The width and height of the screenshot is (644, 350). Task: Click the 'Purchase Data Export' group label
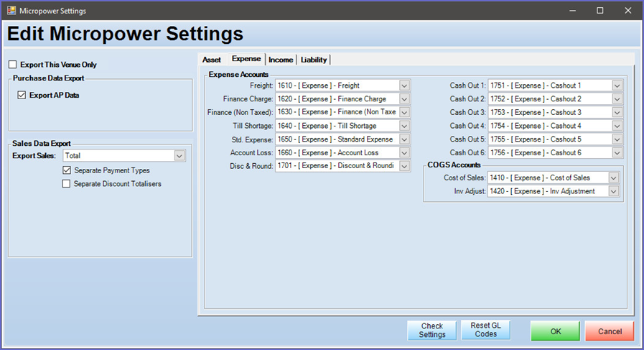[x=49, y=78]
